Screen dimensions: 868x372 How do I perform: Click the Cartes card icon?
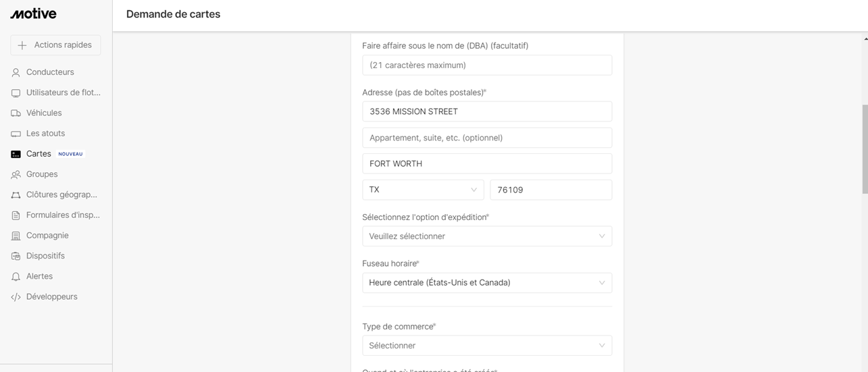[16, 154]
